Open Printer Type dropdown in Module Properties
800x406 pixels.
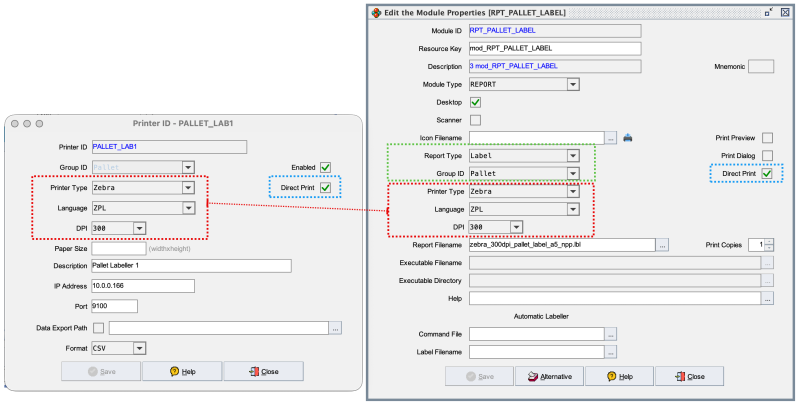tap(573, 191)
